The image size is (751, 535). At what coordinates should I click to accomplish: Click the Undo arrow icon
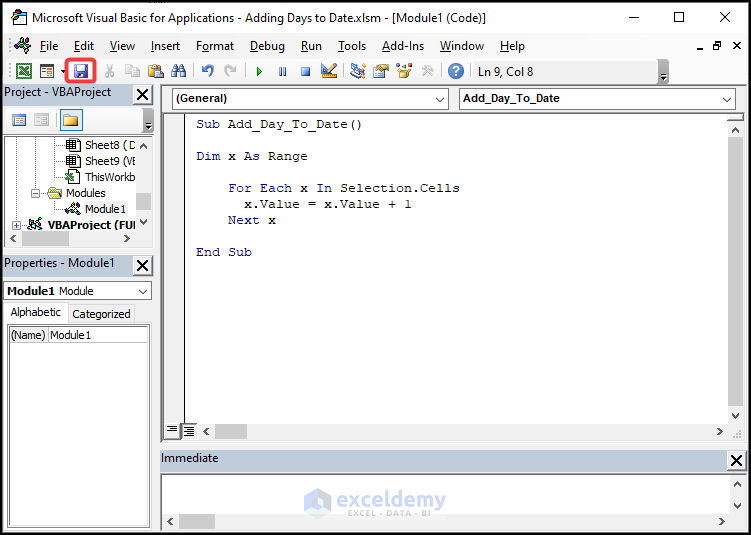coord(207,72)
